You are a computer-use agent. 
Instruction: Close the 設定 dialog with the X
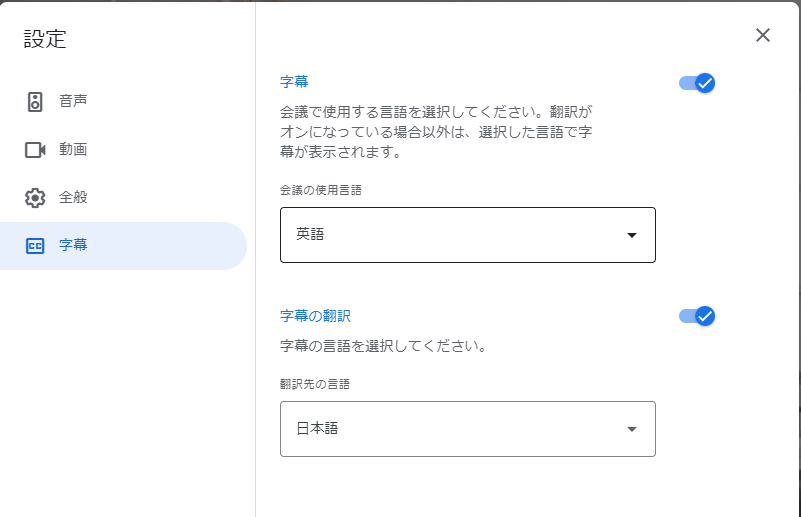[x=763, y=35]
